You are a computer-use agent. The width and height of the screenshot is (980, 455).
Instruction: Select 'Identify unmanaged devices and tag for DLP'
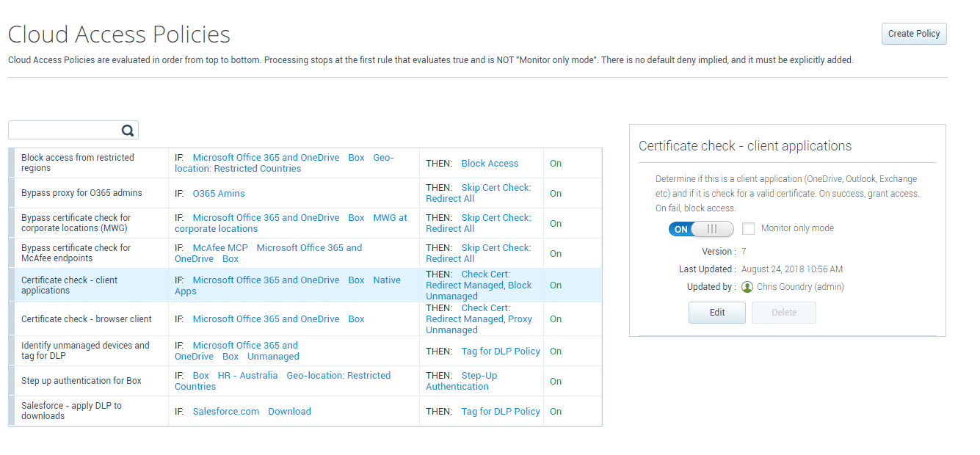tap(305, 351)
